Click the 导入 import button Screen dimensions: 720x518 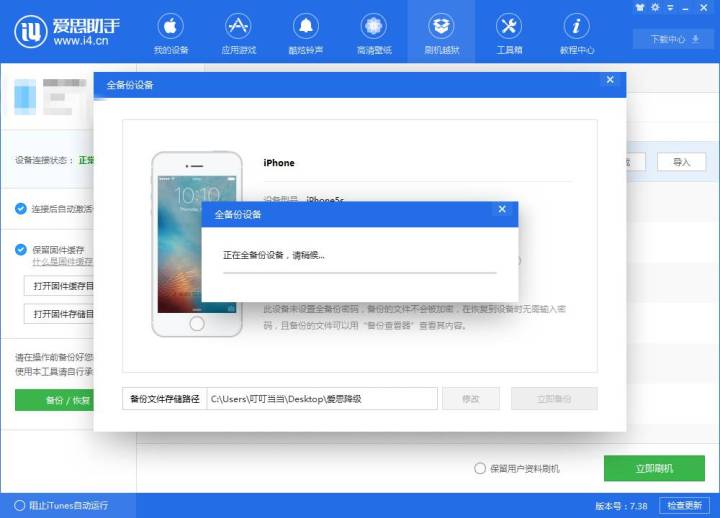[x=681, y=162]
